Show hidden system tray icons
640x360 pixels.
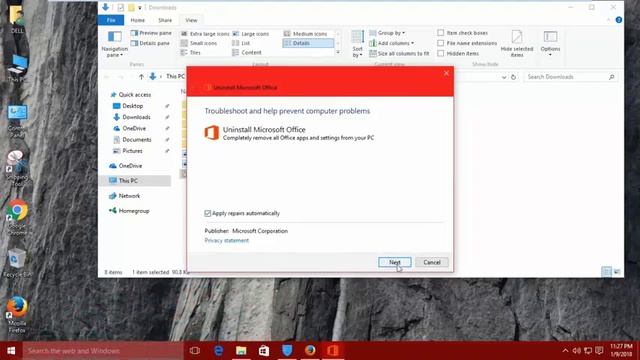(x=565, y=351)
